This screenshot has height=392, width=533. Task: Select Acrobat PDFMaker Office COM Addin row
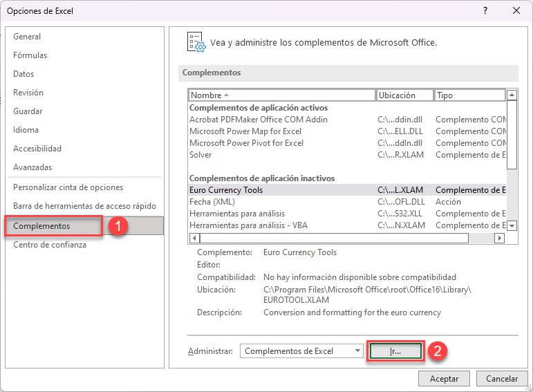point(347,120)
